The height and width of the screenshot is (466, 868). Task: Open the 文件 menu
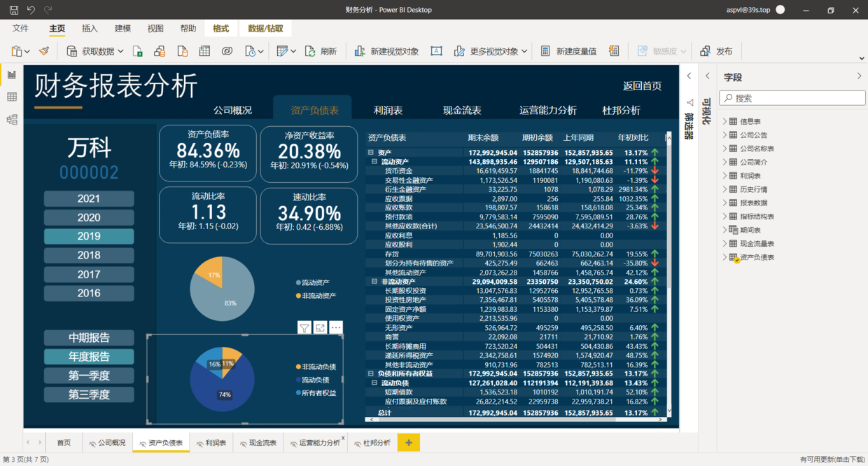point(20,29)
